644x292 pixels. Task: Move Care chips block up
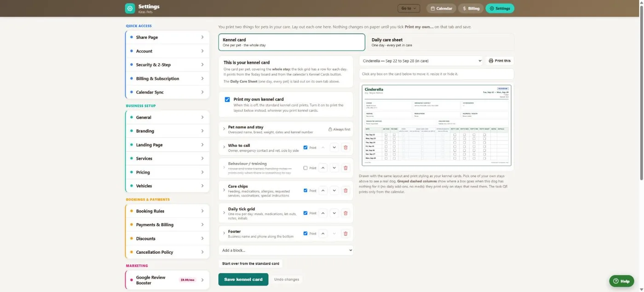[x=323, y=191]
